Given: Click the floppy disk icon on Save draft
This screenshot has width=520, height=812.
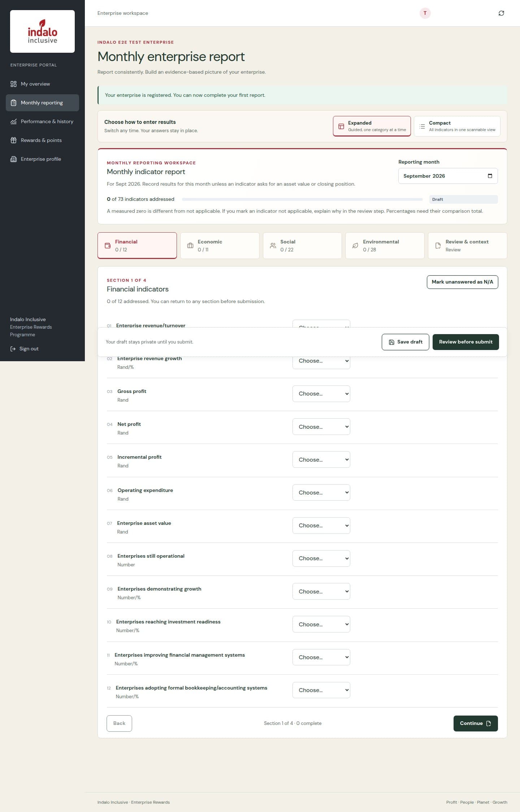Looking at the screenshot, I should [391, 342].
